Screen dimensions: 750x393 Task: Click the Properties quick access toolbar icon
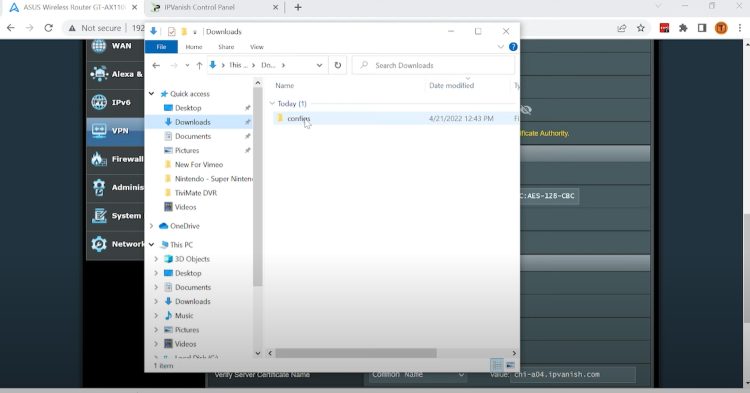coord(172,32)
